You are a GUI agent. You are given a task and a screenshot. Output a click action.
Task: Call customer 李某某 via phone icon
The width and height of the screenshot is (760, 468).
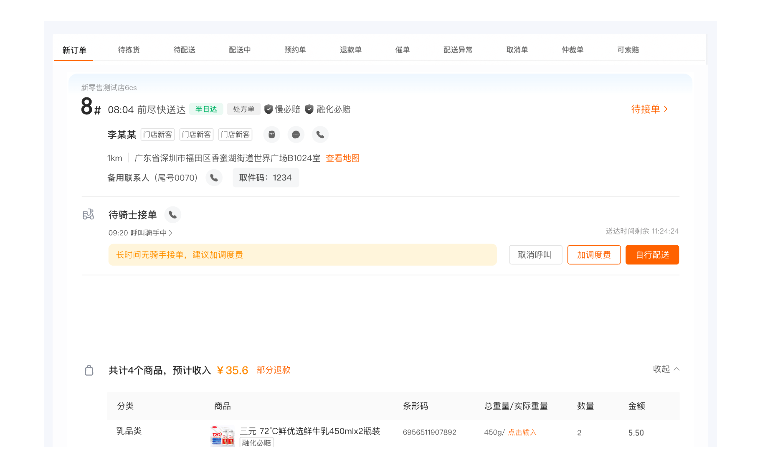coord(320,134)
